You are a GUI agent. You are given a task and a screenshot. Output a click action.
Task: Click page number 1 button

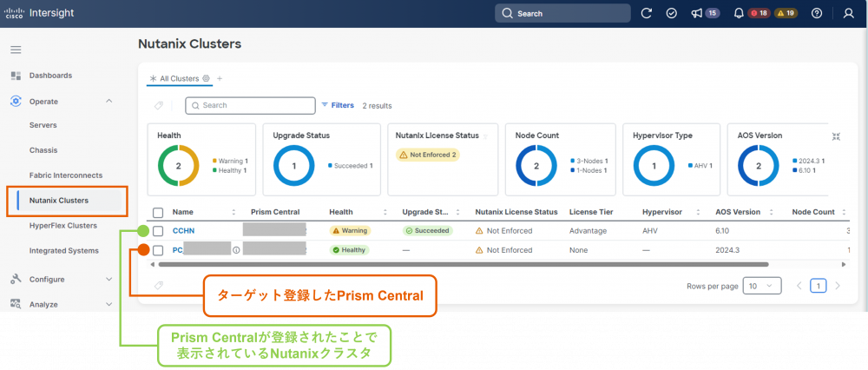[x=819, y=286]
